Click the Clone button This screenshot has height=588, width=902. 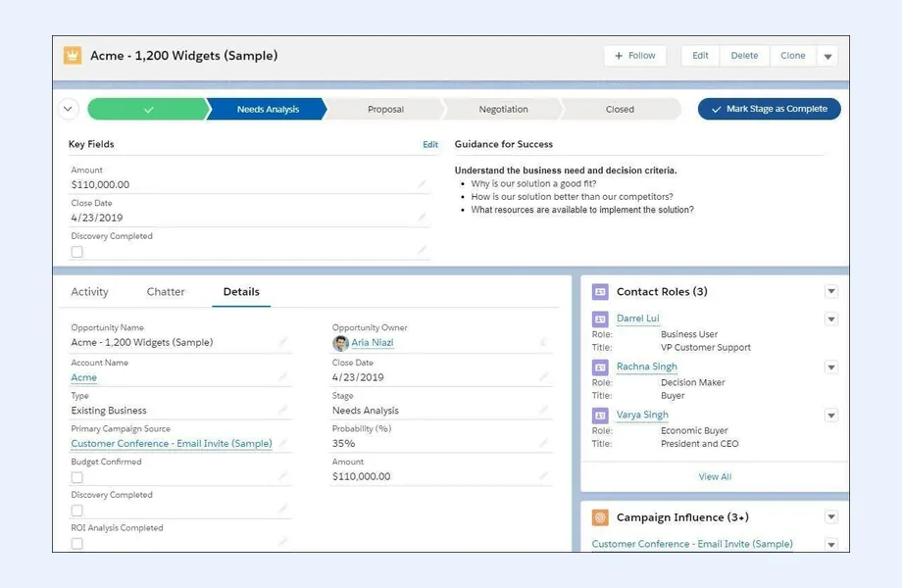click(x=793, y=56)
